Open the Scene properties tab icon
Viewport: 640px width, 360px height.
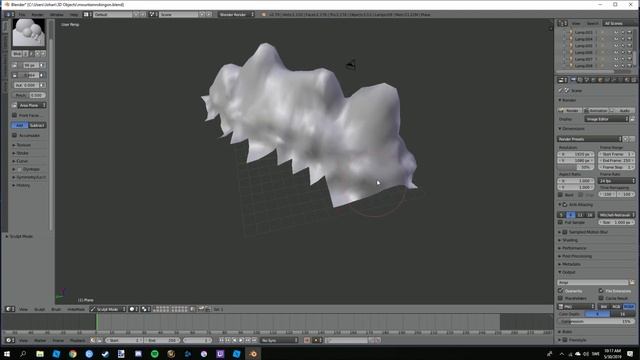pyautogui.click(x=587, y=80)
